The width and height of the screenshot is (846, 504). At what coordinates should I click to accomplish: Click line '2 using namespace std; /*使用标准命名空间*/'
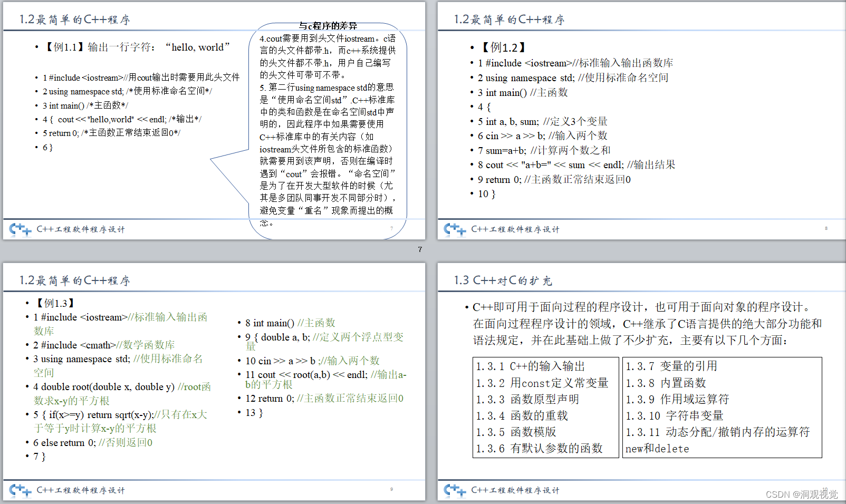pyautogui.click(x=127, y=91)
